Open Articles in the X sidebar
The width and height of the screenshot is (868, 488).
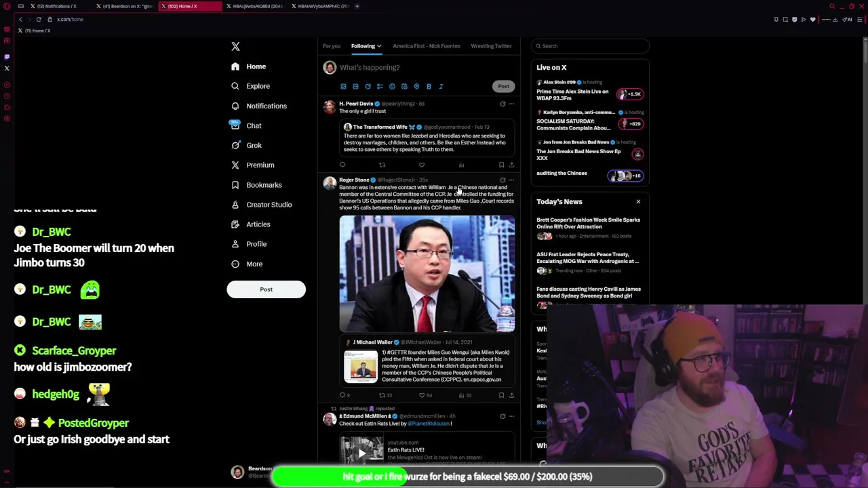(250, 224)
